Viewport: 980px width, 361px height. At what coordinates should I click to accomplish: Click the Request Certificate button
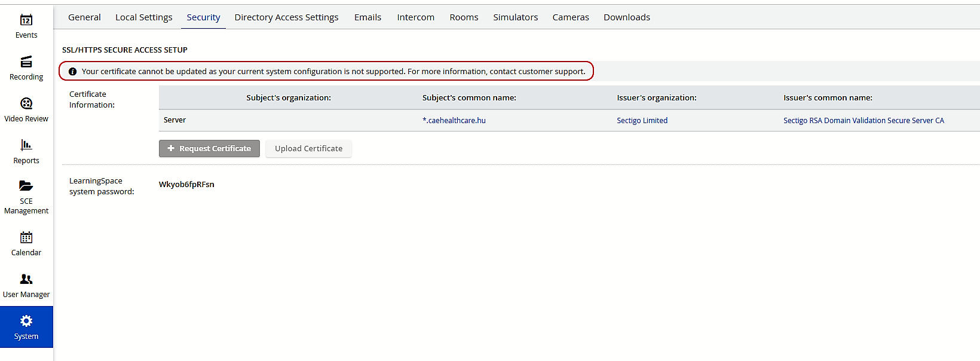coord(209,148)
